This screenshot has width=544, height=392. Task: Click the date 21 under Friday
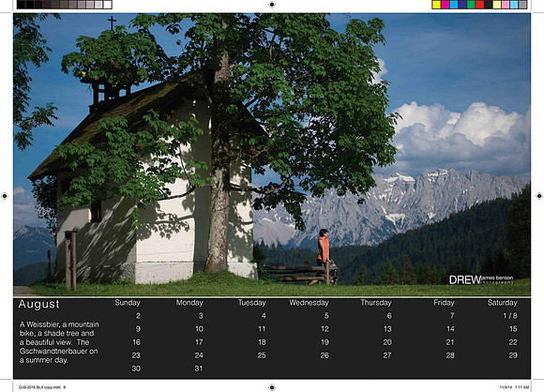[450, 342]
